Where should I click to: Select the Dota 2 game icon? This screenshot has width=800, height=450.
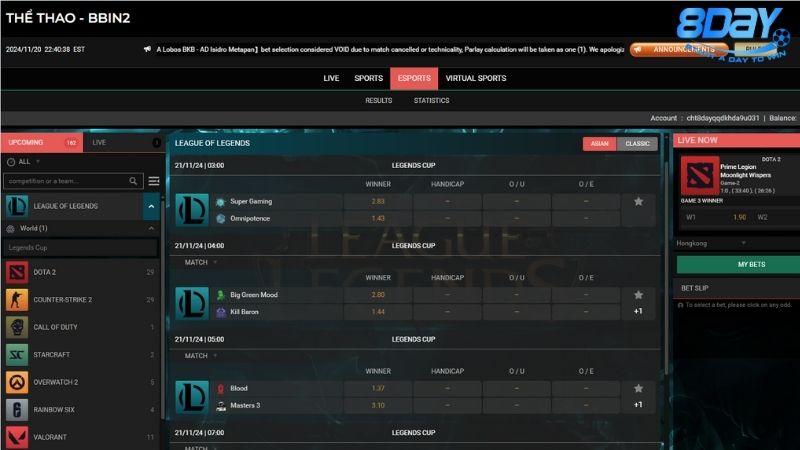tap(16, 272)
